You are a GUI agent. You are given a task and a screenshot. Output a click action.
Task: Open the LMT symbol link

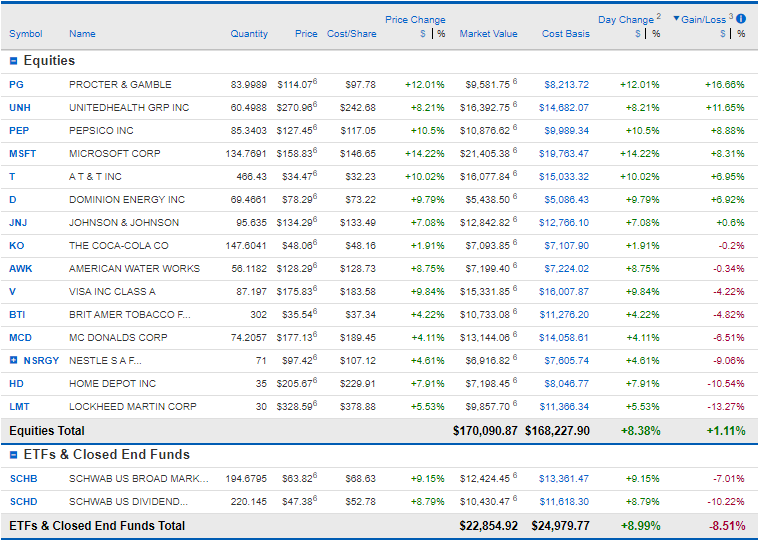tap(19, 407)
